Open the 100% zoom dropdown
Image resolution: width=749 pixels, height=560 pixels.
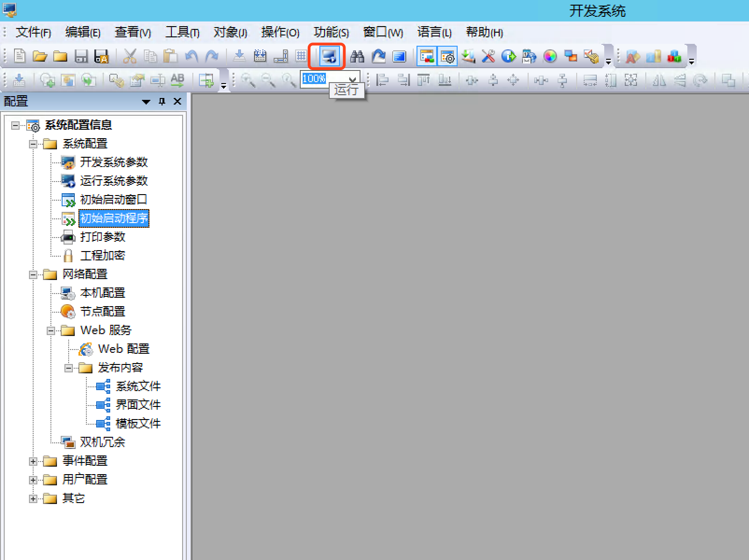click(353, 79)
